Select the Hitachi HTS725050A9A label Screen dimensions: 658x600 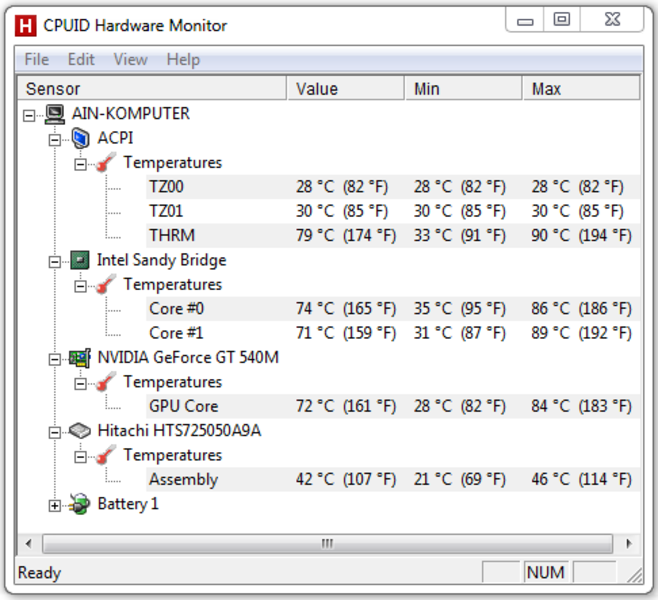pos(179,431)
